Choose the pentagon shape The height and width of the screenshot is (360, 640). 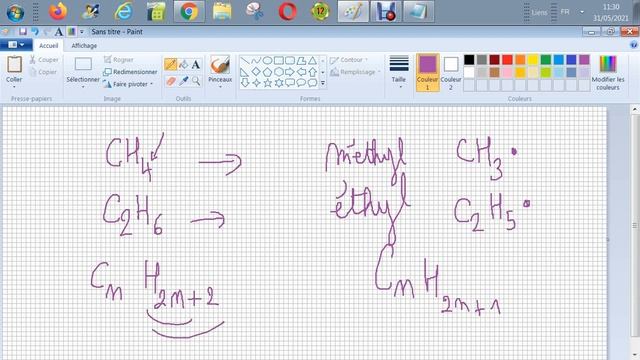coord(267,72)
